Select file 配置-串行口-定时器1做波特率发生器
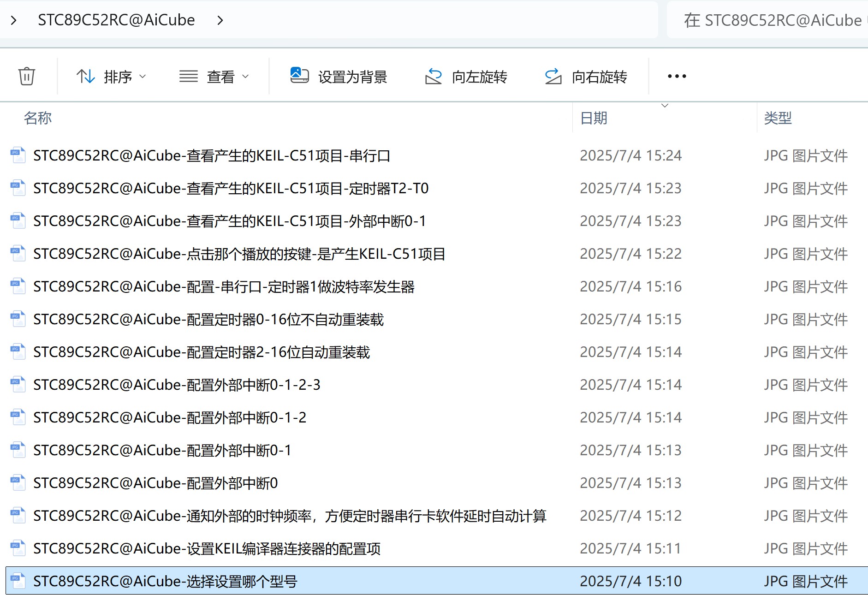Image resolution: width=868 pixels, height=595 pixels. 224,287
